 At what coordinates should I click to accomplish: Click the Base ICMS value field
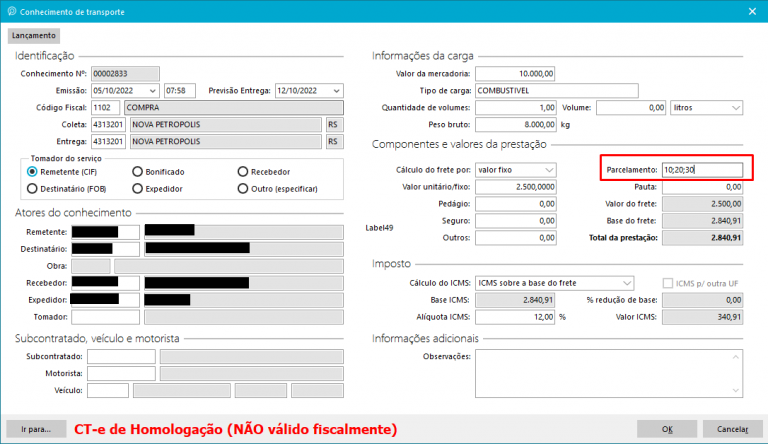pos(515,300)
